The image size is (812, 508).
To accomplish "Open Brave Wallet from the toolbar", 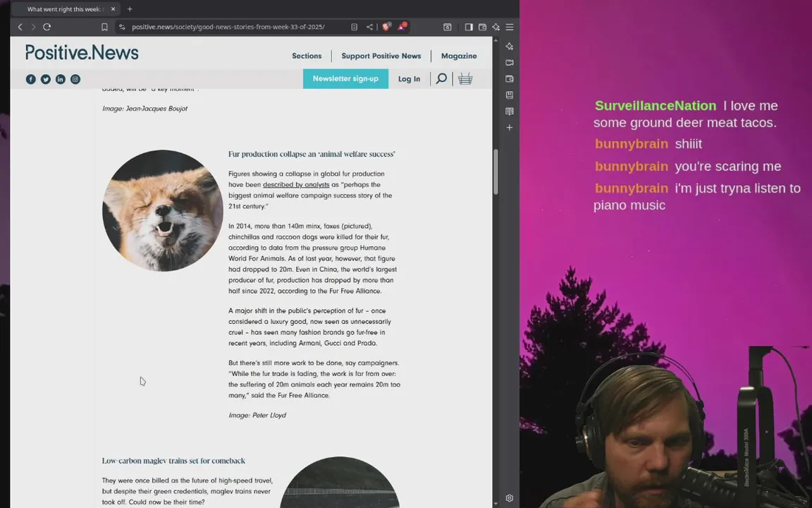I will [482, 27].
